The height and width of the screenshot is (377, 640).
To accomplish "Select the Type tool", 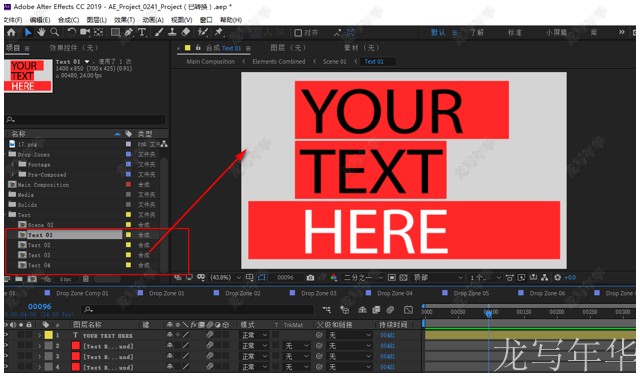I will (x=142, y=32).
